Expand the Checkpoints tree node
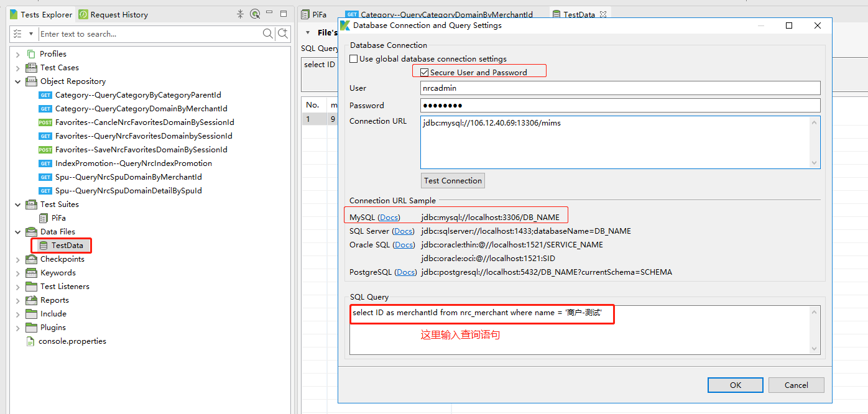The width and height of the screenshot is (868, 414). coord(18,259)
